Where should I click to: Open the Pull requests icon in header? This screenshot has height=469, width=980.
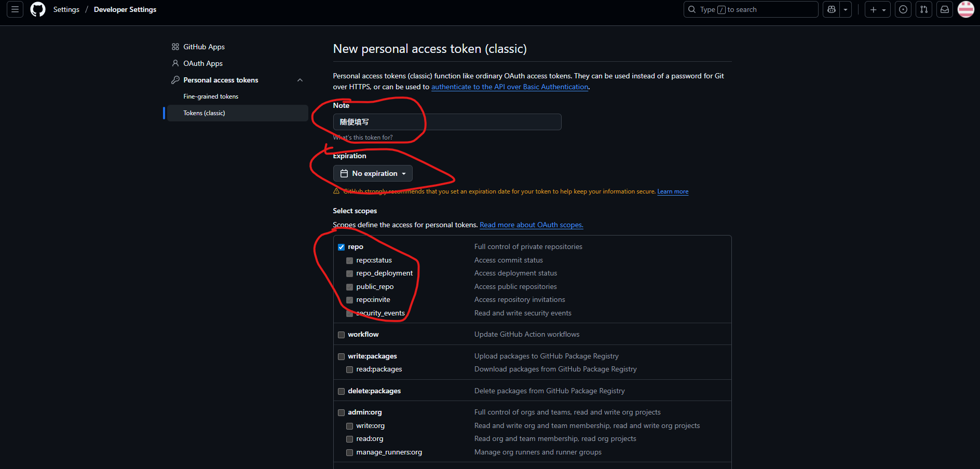pos(924,9)
